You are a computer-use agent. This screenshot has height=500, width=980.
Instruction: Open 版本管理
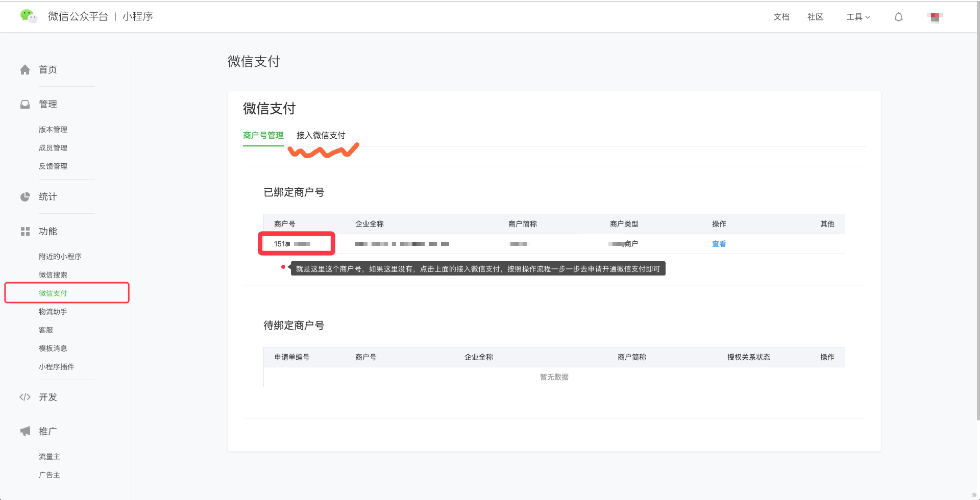click(53, 130)
